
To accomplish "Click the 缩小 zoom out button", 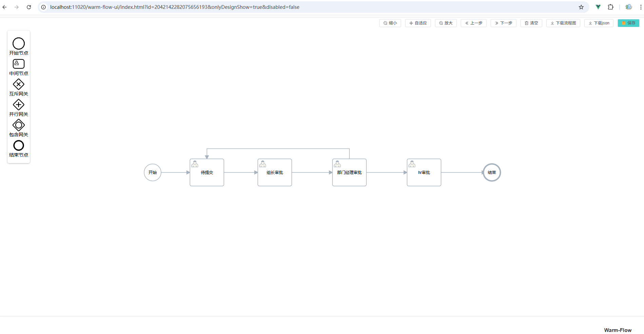I will click(x=390, y=23).
